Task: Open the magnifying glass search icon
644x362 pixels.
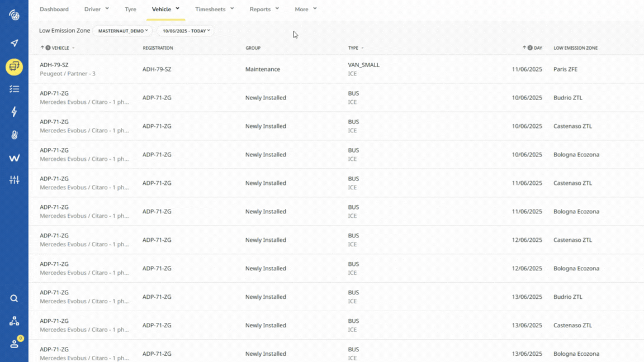Action: [x=14, y=298]
